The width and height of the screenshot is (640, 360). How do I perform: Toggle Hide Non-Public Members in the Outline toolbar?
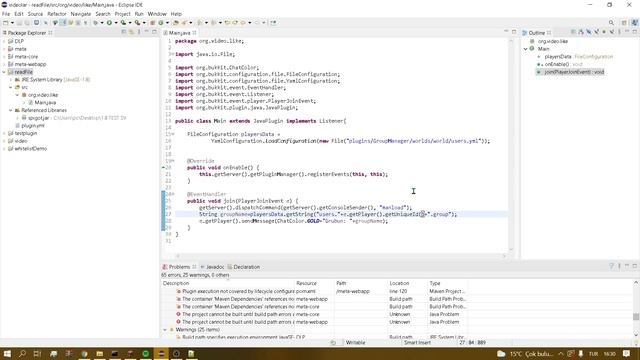604,32
